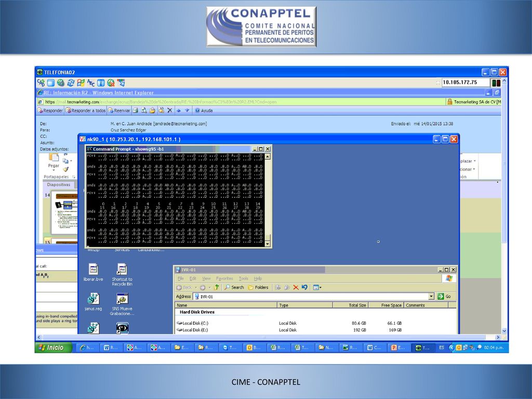The image size is (532, 399).
Task: Open liberar.bve desktop file
Action: (93, 272)
